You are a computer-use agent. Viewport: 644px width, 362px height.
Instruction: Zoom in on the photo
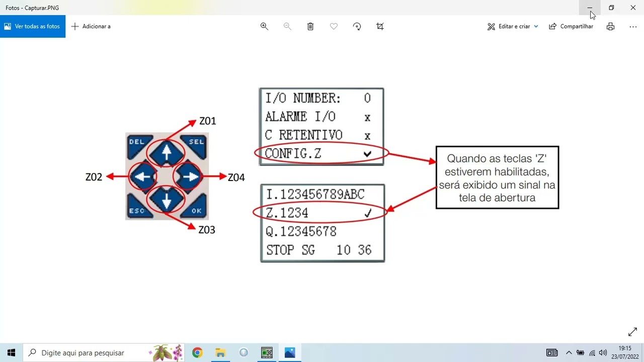pos(264,26)
